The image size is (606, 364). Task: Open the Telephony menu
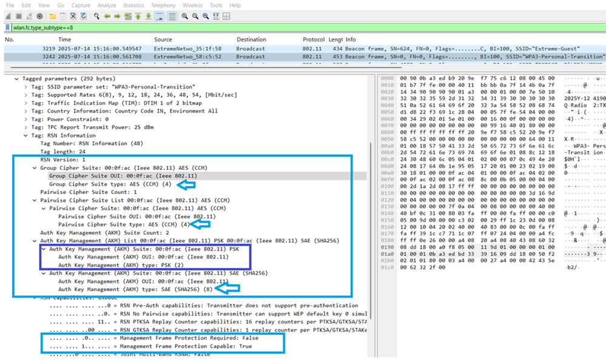(163, 5)
